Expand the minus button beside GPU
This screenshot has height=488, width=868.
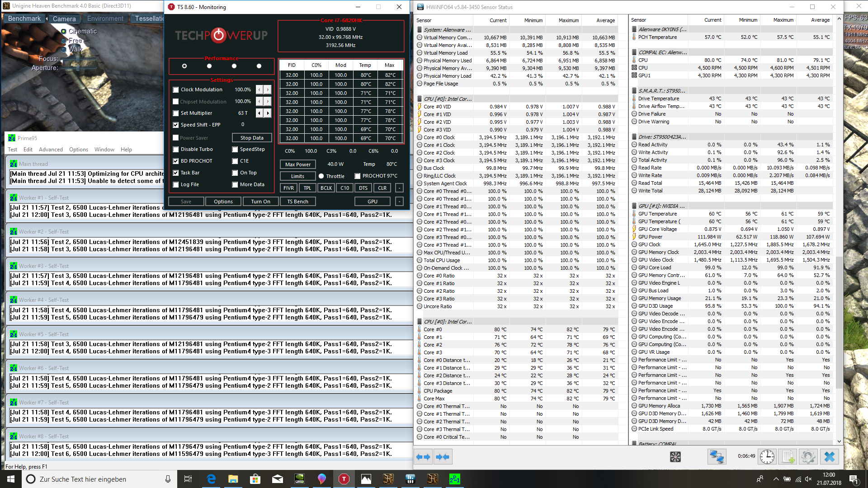click(x=399, y=202)
